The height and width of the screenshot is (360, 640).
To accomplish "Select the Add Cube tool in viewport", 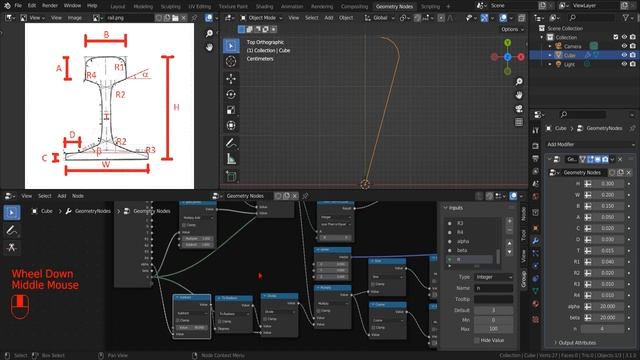I will click(231, 176).
